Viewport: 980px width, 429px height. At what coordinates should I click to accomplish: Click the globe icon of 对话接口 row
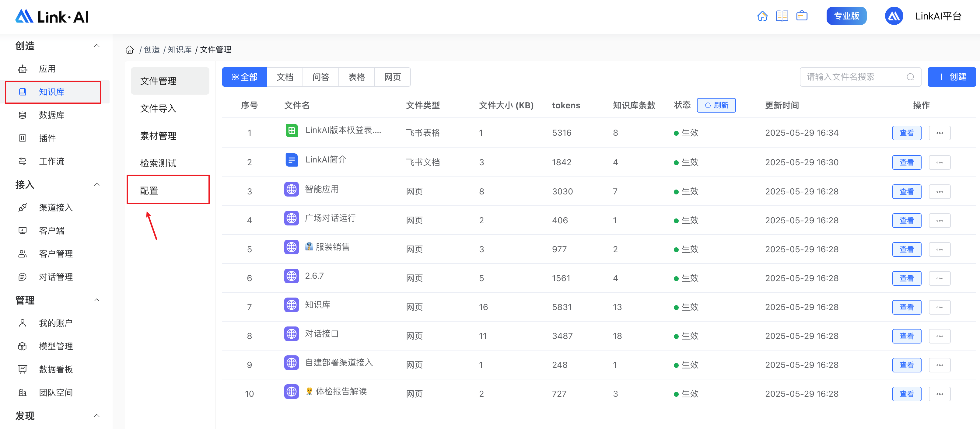pos(292,333)
